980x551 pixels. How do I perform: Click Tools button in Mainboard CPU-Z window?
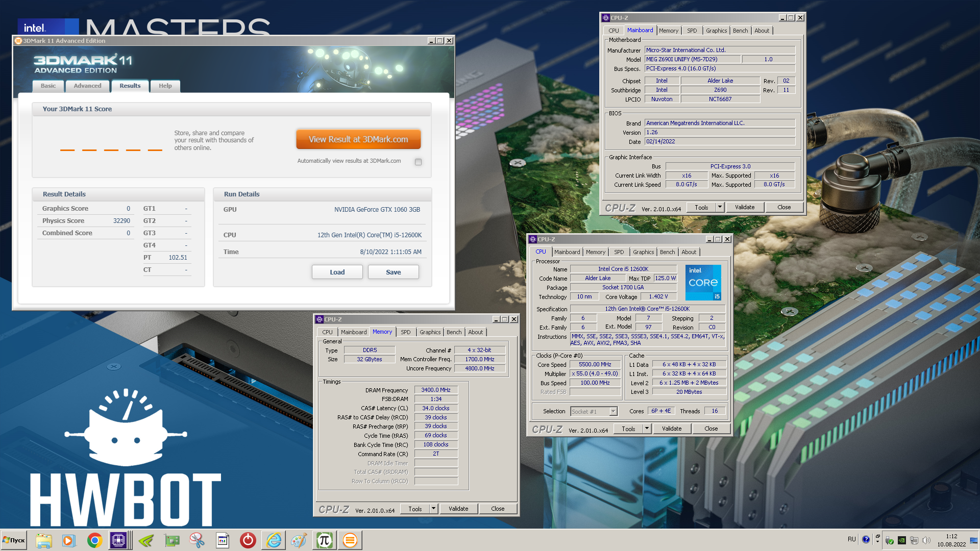[701, 207]
